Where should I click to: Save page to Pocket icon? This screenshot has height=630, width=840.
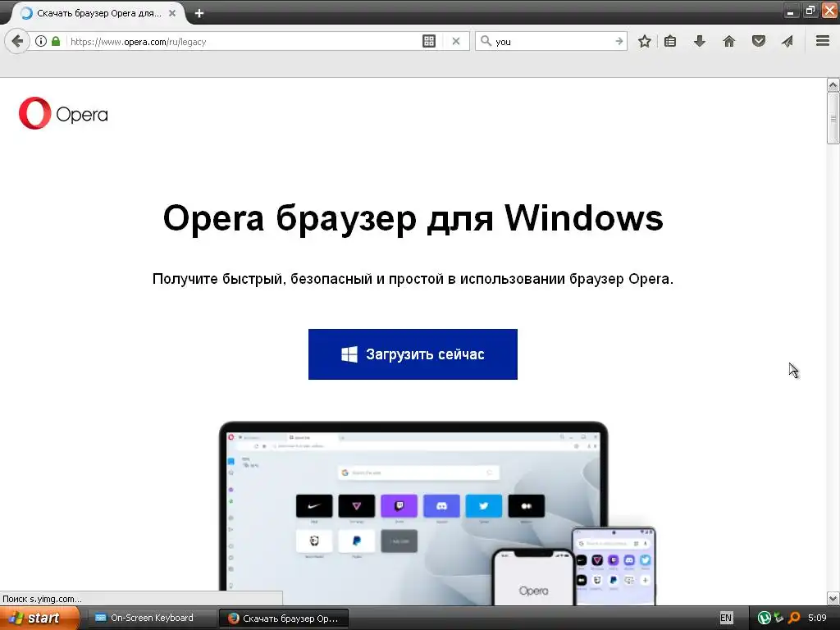click(759, 41)
